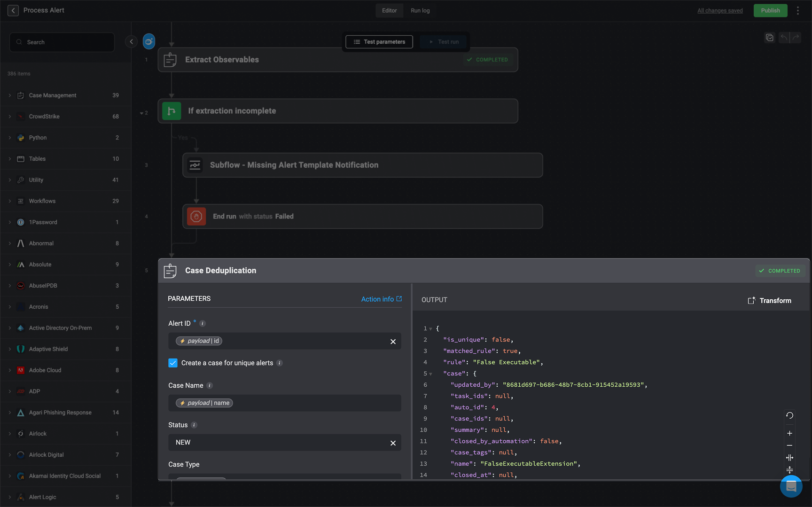The width and height of the screenshot is (812, 507).
Task: Show info tooltip for Case Name
Action: tap(210, 385)
